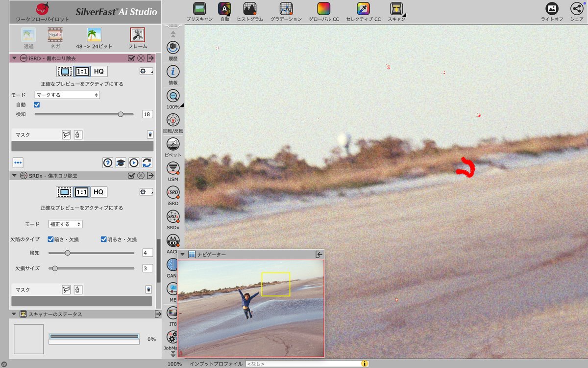Click 自動 for automatic image adjustment
Viewport: 588px width, 368px height.
pyautogui.click(x=225, y=9)
